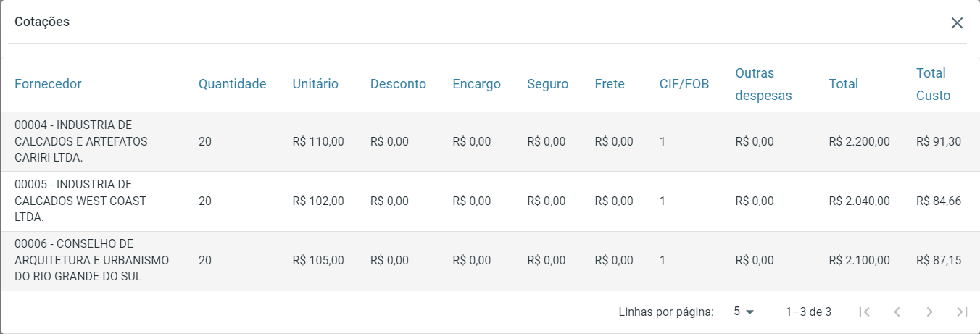Image resolution: width=980 pixels, height=334 pixels.
Task: Sort by Frete column header
Action: coord(610,84)
